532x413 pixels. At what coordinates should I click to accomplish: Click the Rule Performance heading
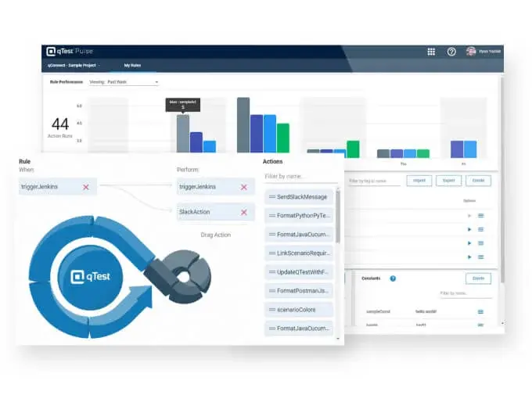[x=66, y=82]
